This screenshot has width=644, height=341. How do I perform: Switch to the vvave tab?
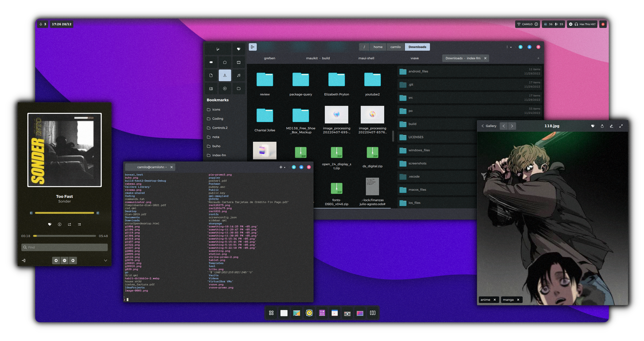414,58
